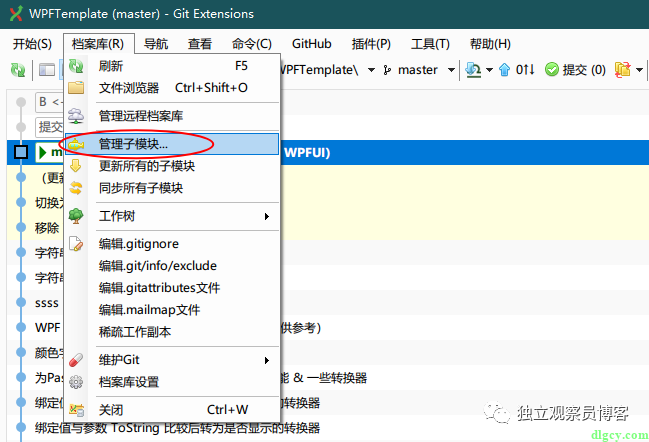This screenshot has height=442, width=649.
Task: Open the master branch dropdown arrow
Action: pos(451,70)
